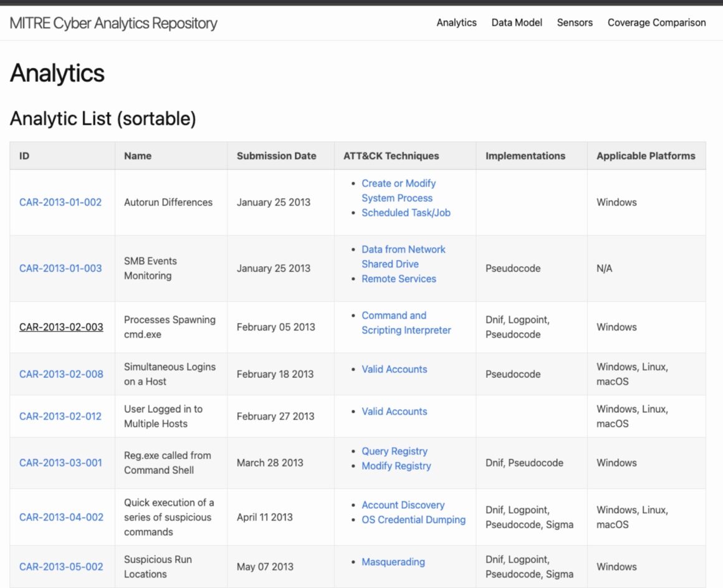Screen dimensions: 723x588
Task: Sort by the Applicable Platforms column header
Action: [x=646, y=156]
